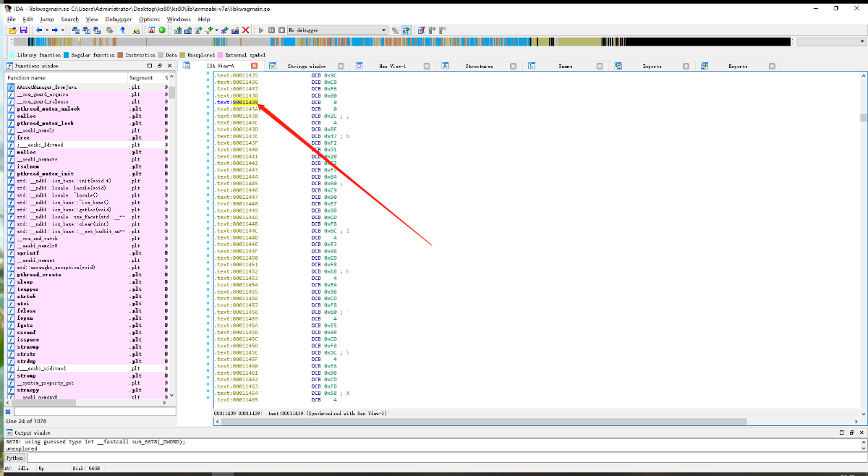The height and width of the screenshot is (476, 868).
Task: Switch to the Imports tab
Action: coord(652,66)
